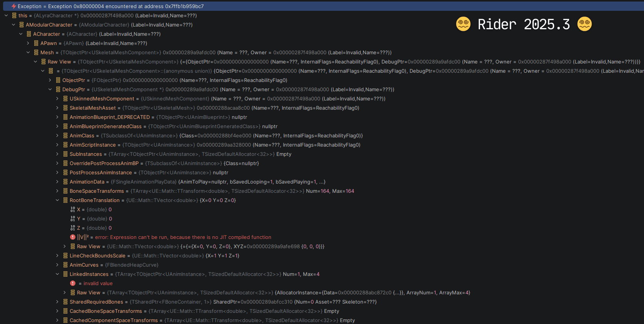Viewport: 644px width, 324px height.
Task: Click the primitive type icon next to X
Action: point(73,210)
